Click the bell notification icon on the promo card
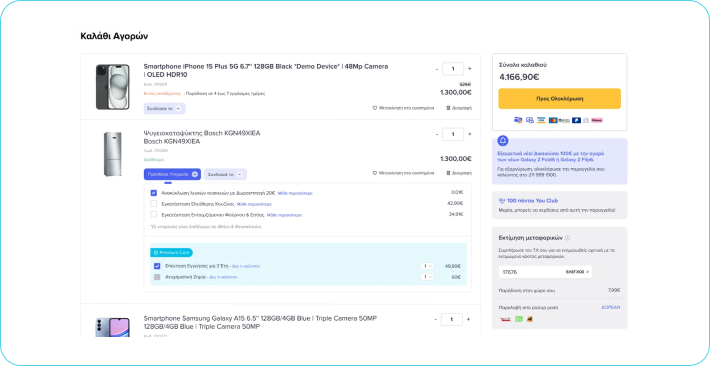The width and height of the screenshot is (710, 366). 503,140
